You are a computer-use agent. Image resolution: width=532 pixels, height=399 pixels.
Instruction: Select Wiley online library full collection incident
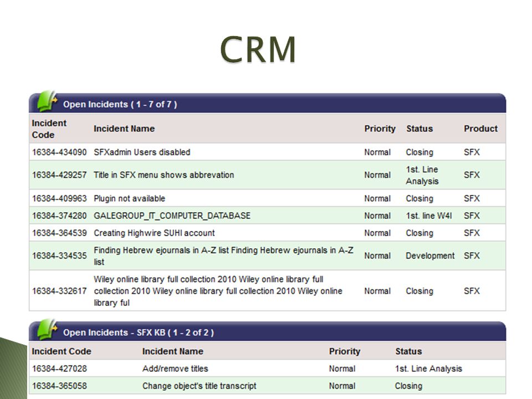coord(218,291)
